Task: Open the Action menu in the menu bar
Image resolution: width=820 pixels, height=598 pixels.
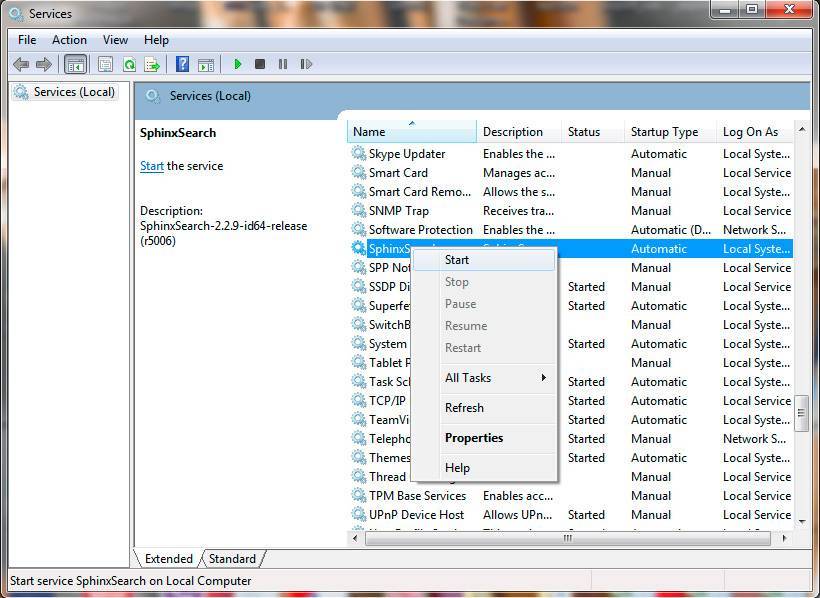Action: 69,40
